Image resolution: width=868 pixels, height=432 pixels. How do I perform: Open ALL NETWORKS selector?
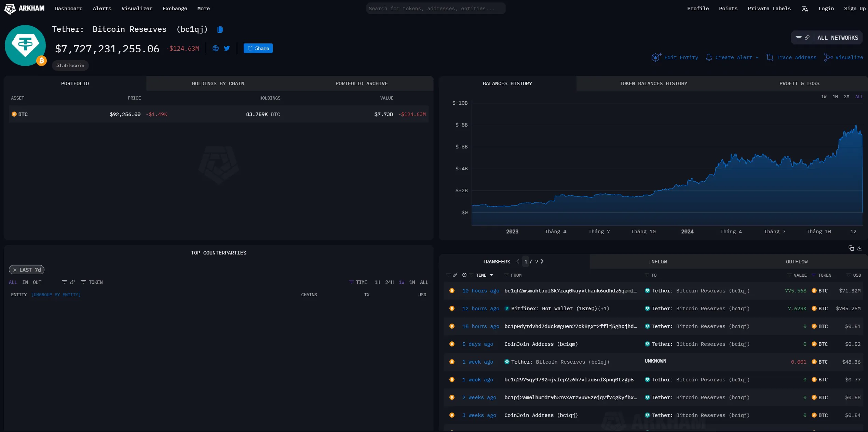(x=838, y=38)
